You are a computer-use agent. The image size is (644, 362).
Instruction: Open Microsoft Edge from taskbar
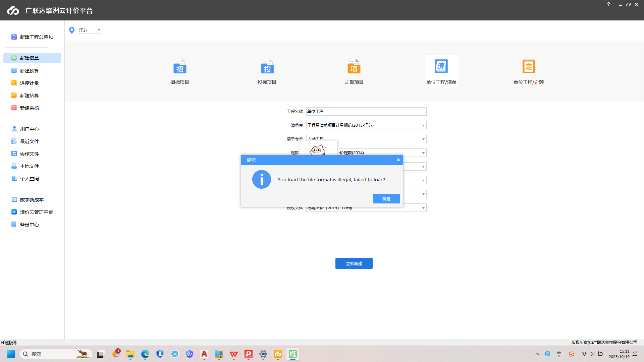click(x=145, y=354)
